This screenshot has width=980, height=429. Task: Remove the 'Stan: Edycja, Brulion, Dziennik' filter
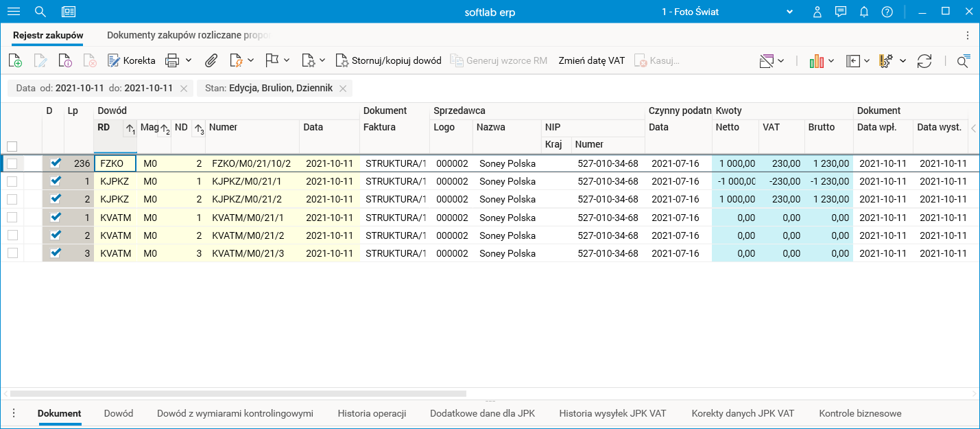(x=343, y=89)
